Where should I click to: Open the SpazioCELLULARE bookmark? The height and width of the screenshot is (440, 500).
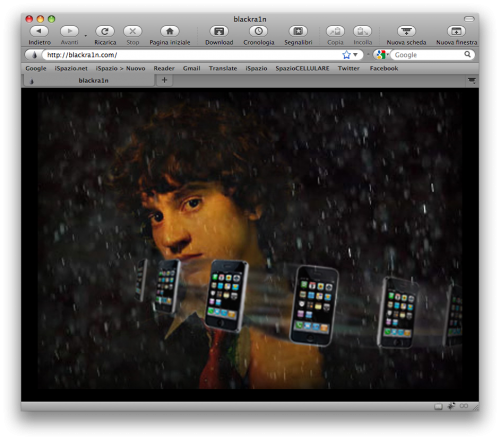pos(302,68)
